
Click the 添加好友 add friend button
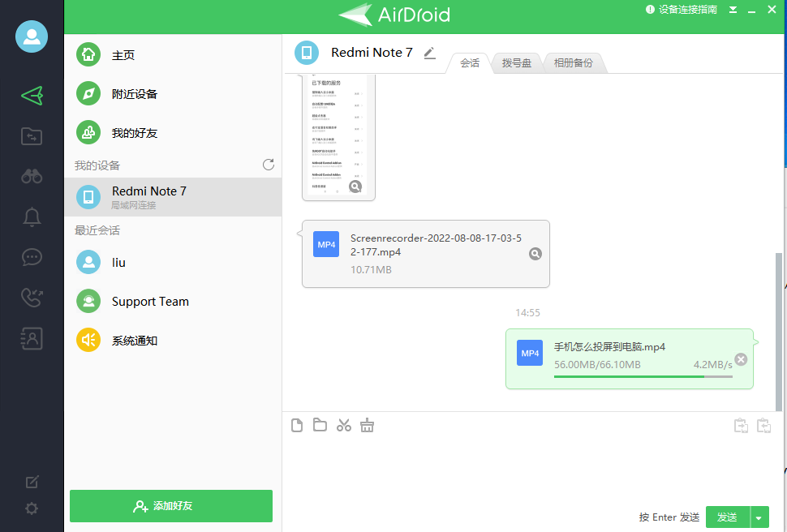pos(171,506)
